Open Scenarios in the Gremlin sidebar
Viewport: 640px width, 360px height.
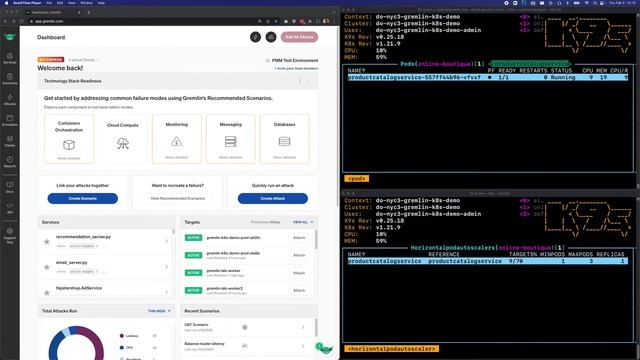[10, 79]
